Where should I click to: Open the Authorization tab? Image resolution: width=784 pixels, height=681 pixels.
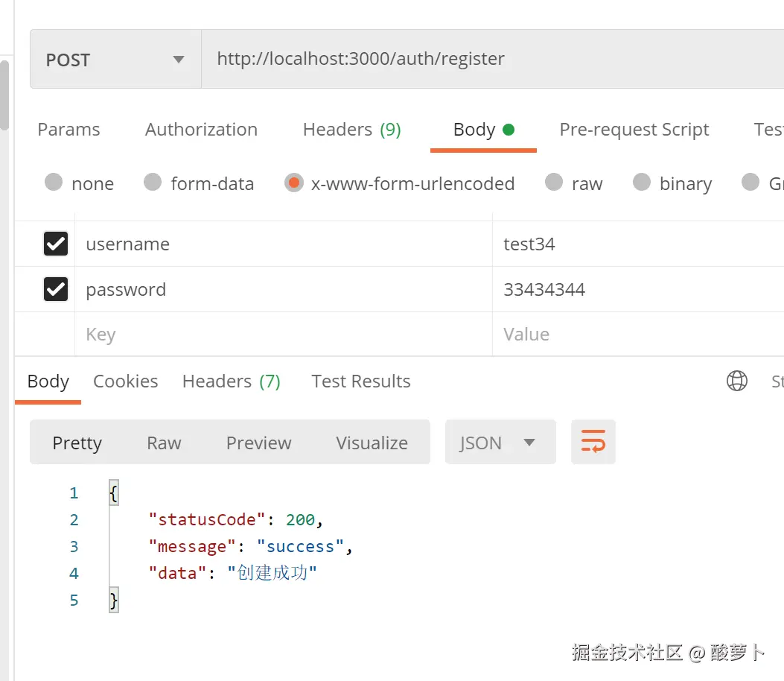[x=201, y=130]
